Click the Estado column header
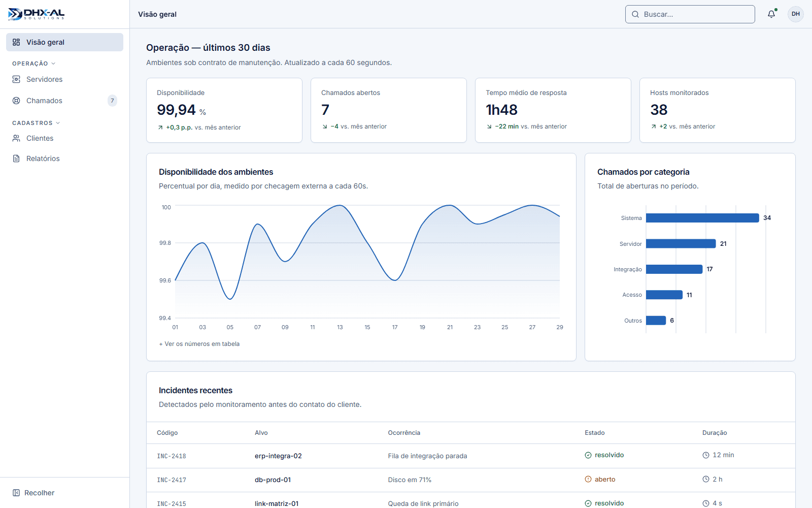This screenshot has width=812, height=508. [595, 433]
